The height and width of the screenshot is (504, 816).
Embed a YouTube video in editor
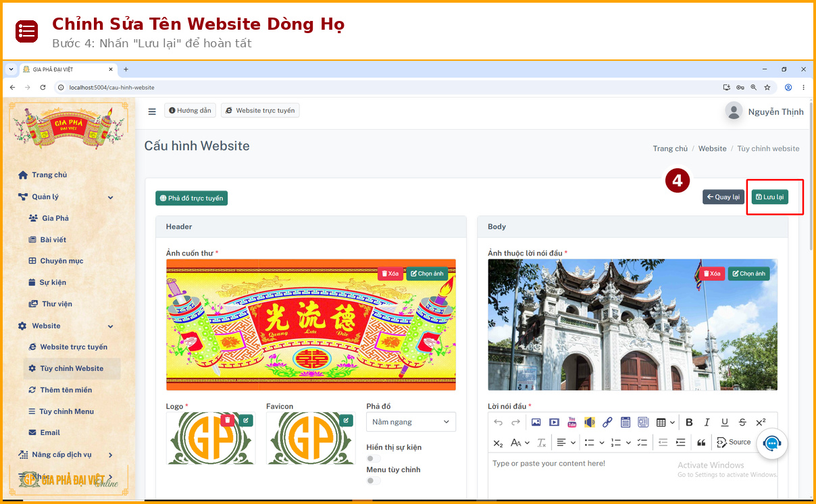pos(572,422)
